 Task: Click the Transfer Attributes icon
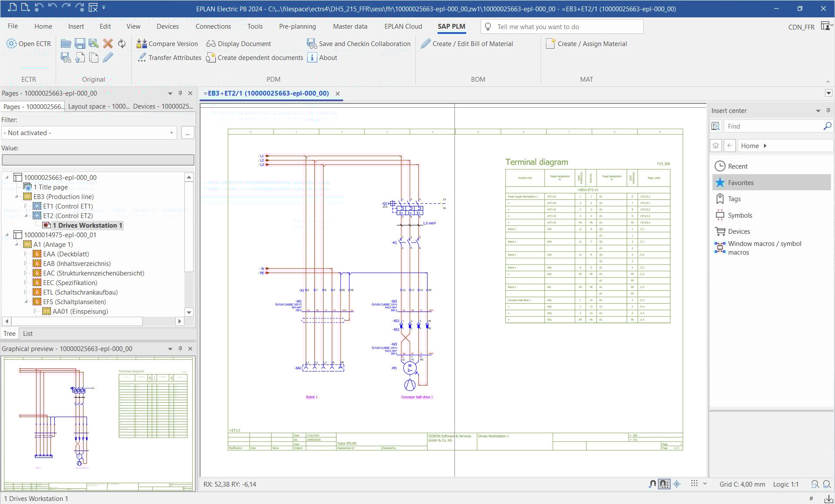click(142, 57)
